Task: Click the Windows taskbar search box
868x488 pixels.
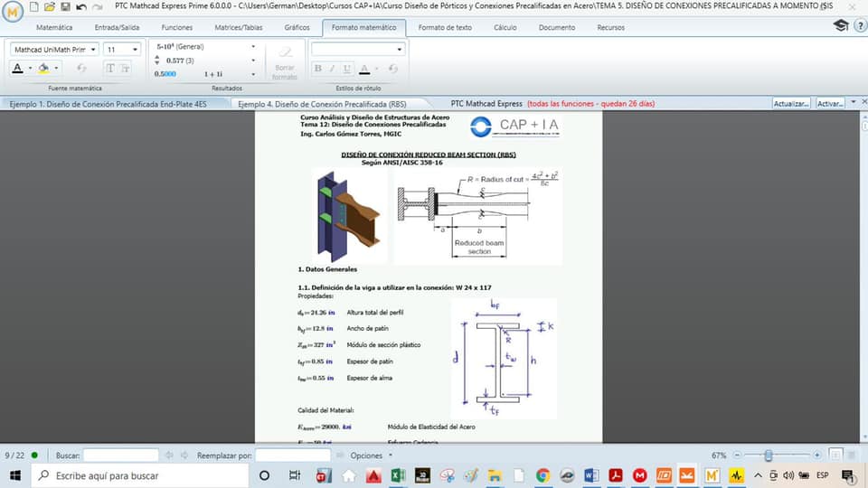Action: coord(139,475)
